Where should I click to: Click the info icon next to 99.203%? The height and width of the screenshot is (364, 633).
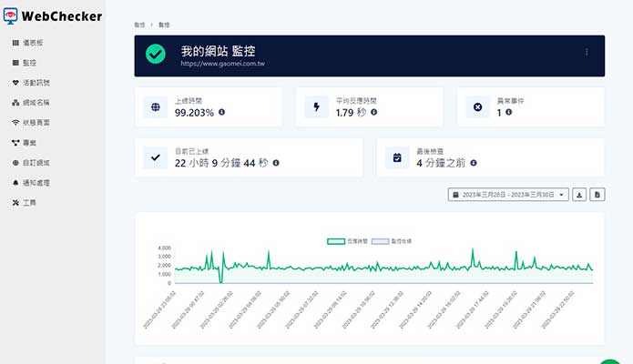pyautogui.click(x=222, y=113)
